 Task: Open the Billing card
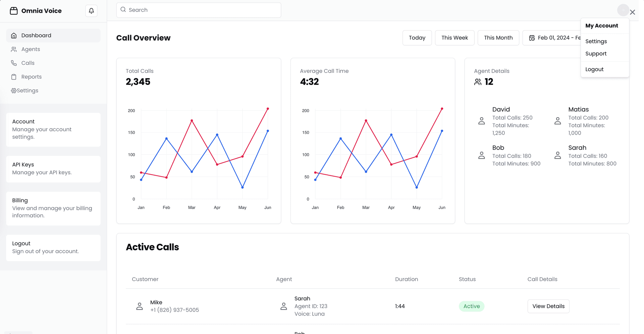click(x=53, y=208)
